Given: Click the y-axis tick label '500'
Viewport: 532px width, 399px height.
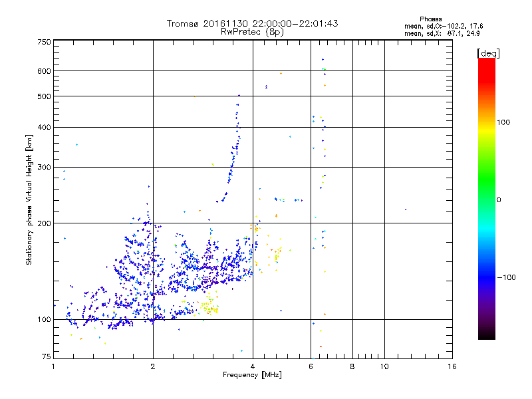Looking at the screenshot, I should pos(44,96).
